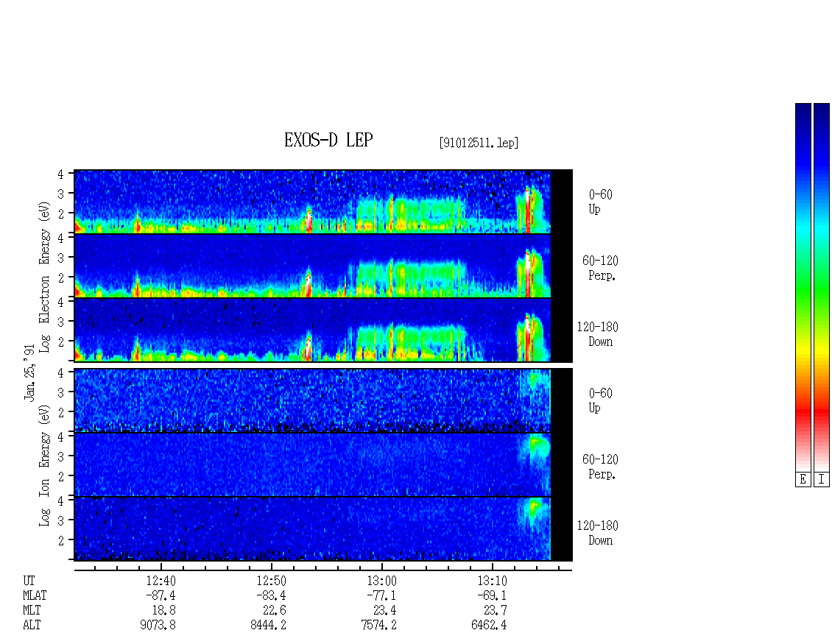832x644 pixels.
Task: Click the 0-60 Up label beside electron panels
Action: [600, 202]
